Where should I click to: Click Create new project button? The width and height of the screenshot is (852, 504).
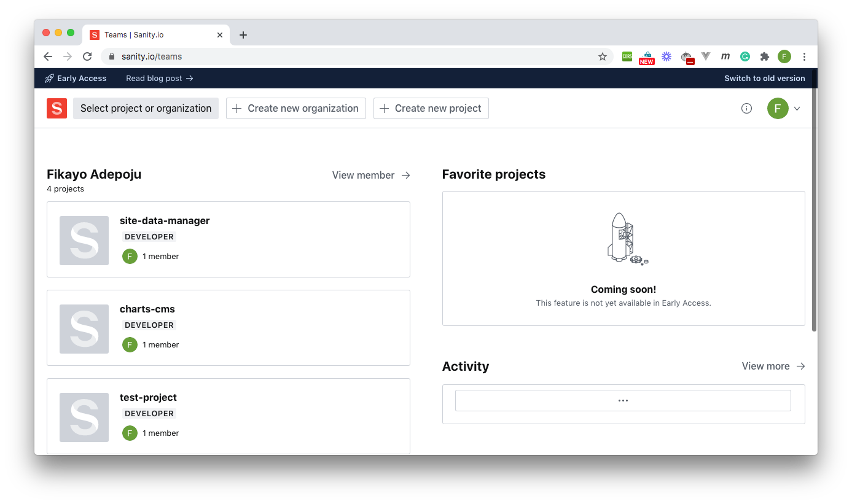[431, 108]
